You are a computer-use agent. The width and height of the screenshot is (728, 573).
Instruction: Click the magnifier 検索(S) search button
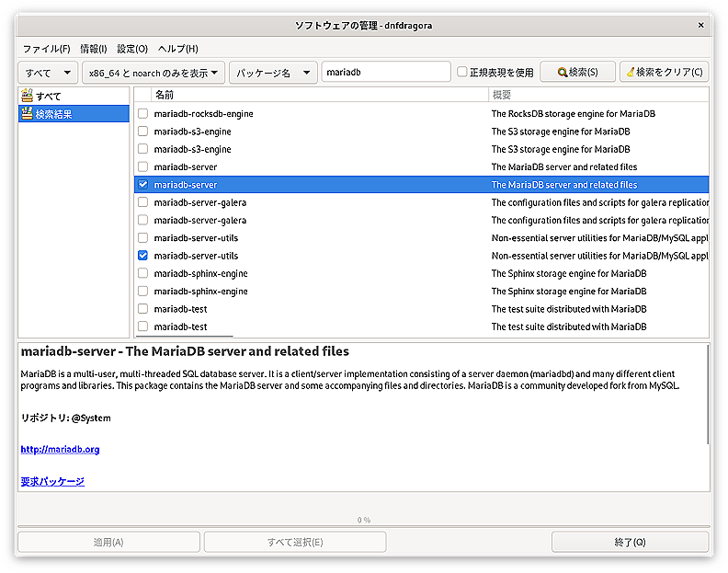(577, 72)
